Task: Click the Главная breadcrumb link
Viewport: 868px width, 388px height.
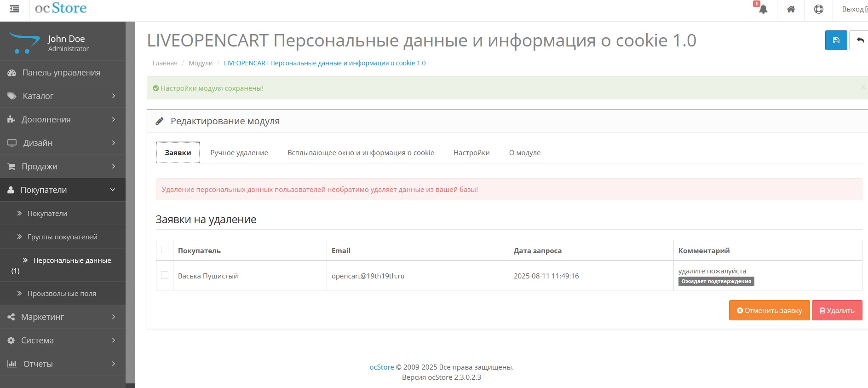Action: (165, 63)
